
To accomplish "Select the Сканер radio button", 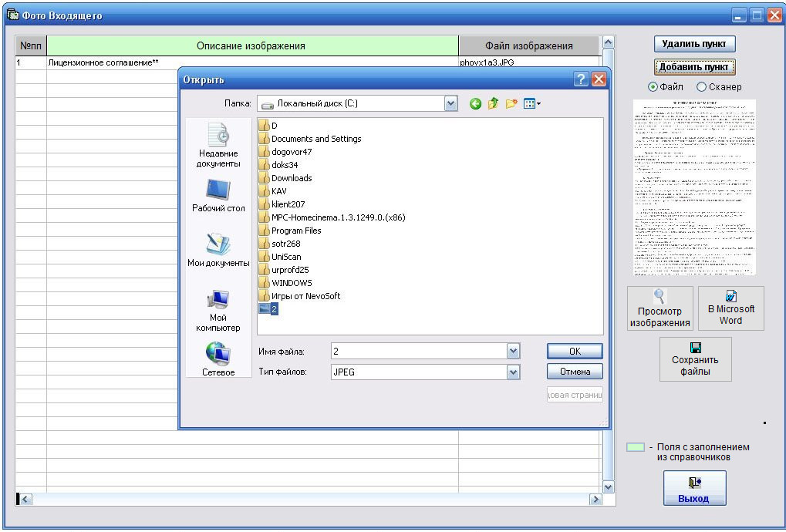I will pyautogui.click(x=701, y=87).
